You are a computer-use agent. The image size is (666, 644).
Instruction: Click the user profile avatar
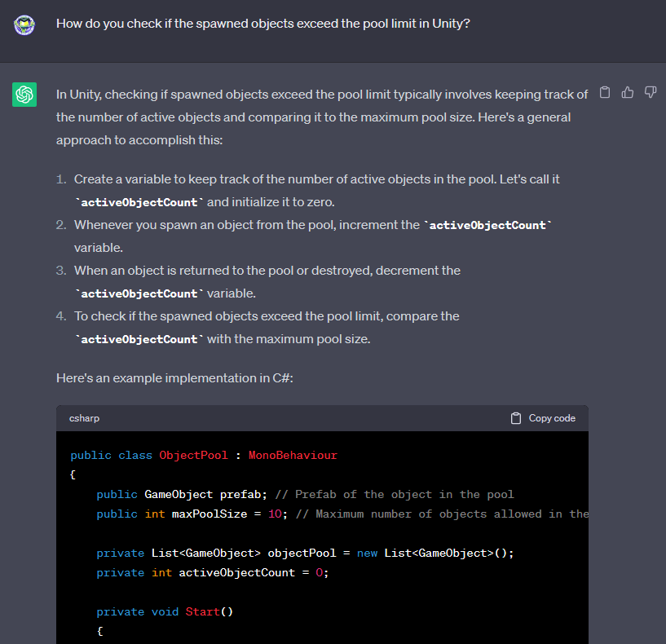[24, 24]
